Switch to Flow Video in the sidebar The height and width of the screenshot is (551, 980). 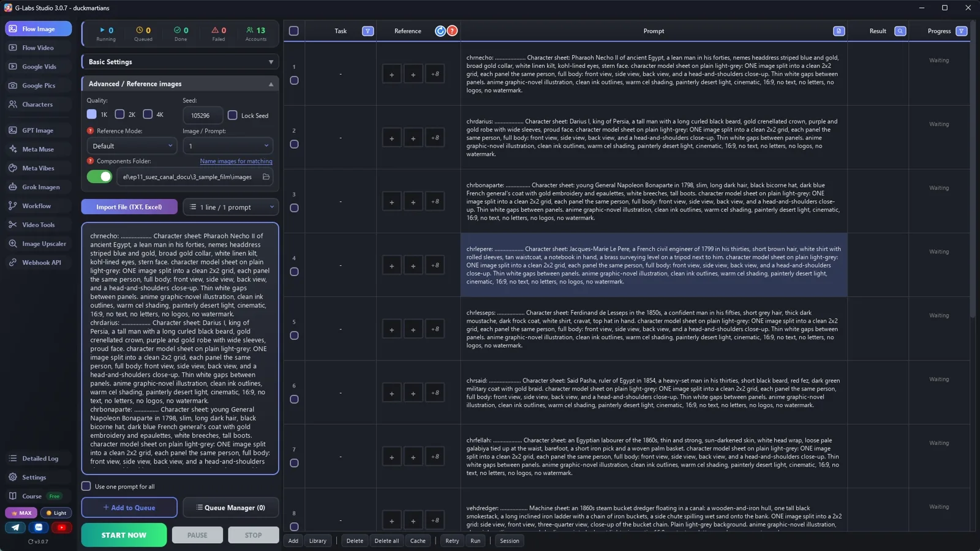pyautogui.click(x=38, y=48)
